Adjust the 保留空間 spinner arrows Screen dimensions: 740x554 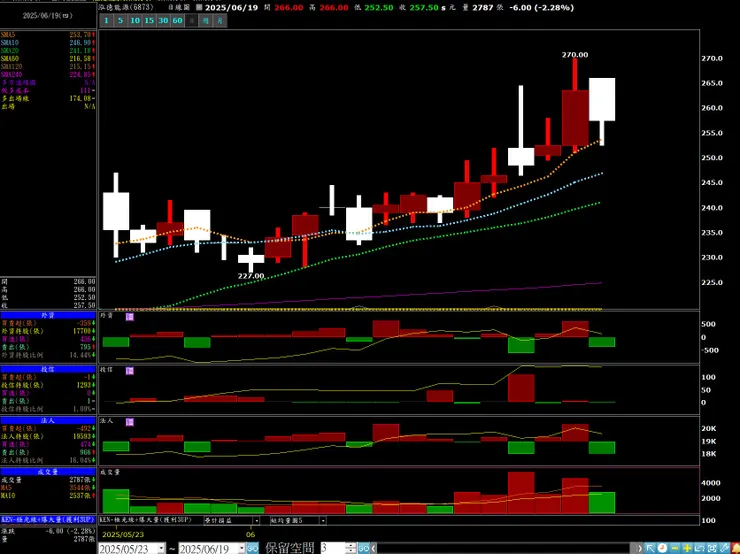pyautogui.click(x=351, y=548)
